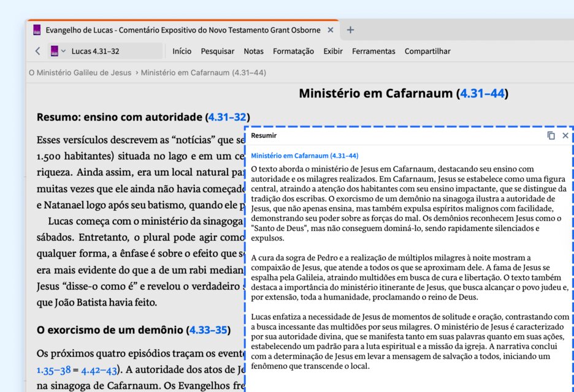Click the summary paragraph starting 'O texto aborda o ministério'
Screen dimensions: 574x392
[x=408, y=203]
